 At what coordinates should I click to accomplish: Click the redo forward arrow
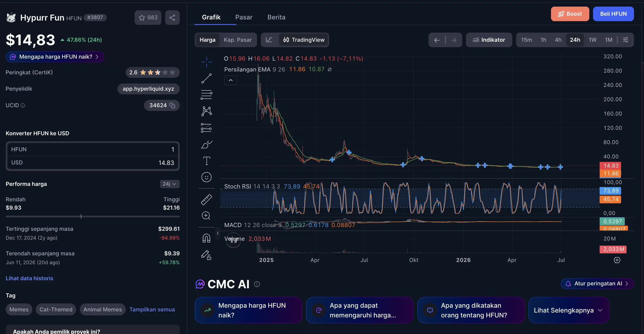click(x=454, y=40)
